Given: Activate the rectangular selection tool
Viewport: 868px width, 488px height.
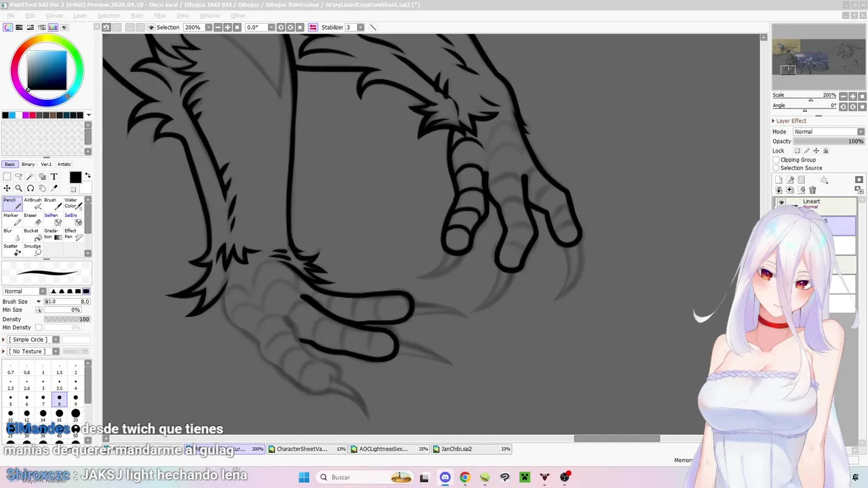Looking at the screenshot, I should click(x=7, y=176).
